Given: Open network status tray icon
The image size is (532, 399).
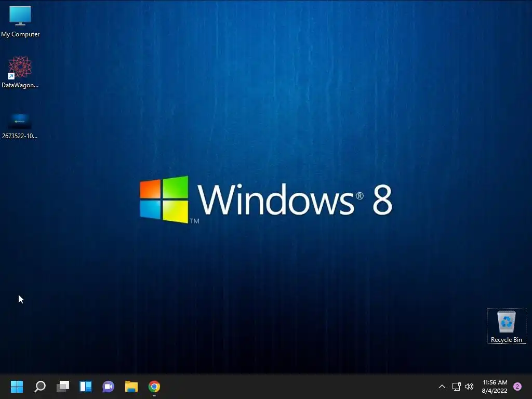Looking at the screenshot, I should (x=456, y=387).
